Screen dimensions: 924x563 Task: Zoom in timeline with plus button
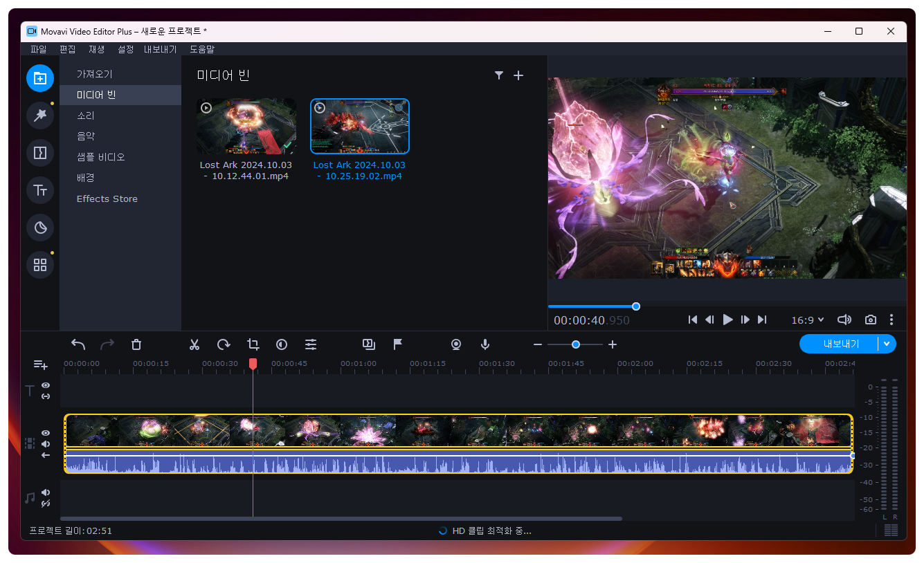click(612, 344)
